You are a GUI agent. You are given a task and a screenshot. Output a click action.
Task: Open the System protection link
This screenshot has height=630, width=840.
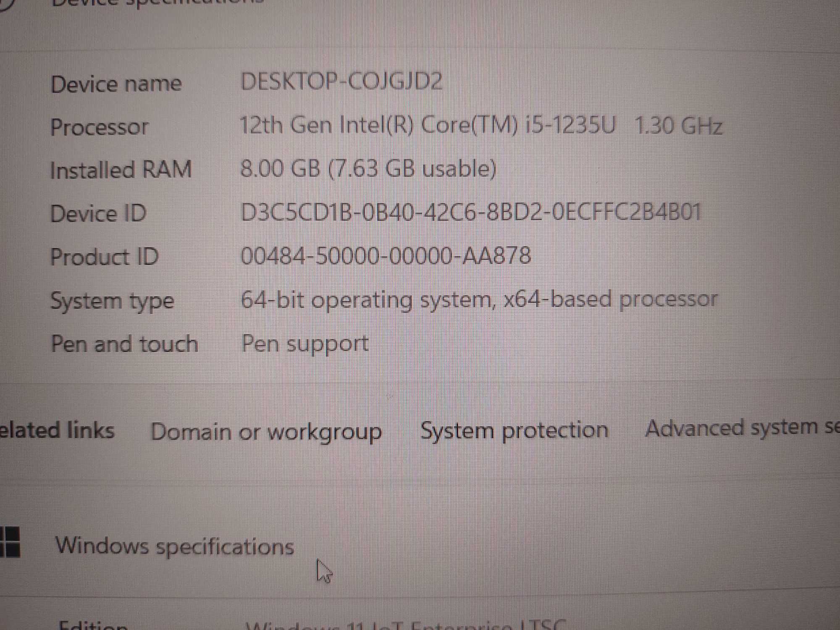pyautogui.click(x=514, y=430)
